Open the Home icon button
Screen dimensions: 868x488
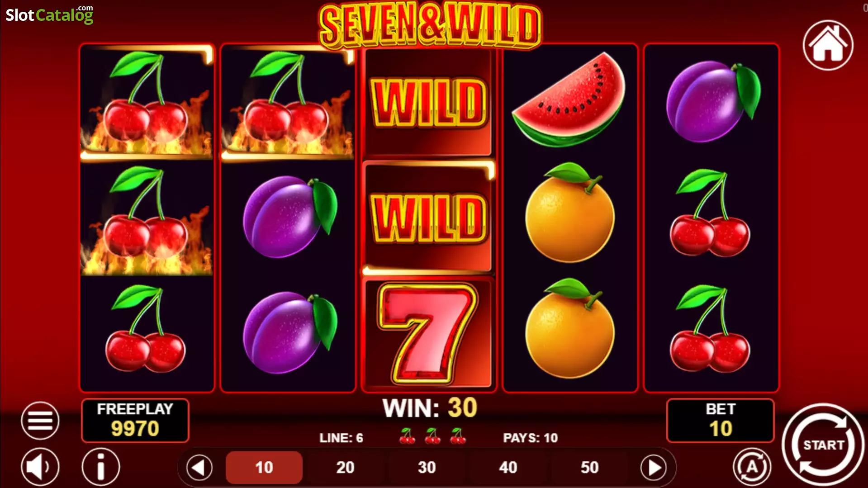828,45
